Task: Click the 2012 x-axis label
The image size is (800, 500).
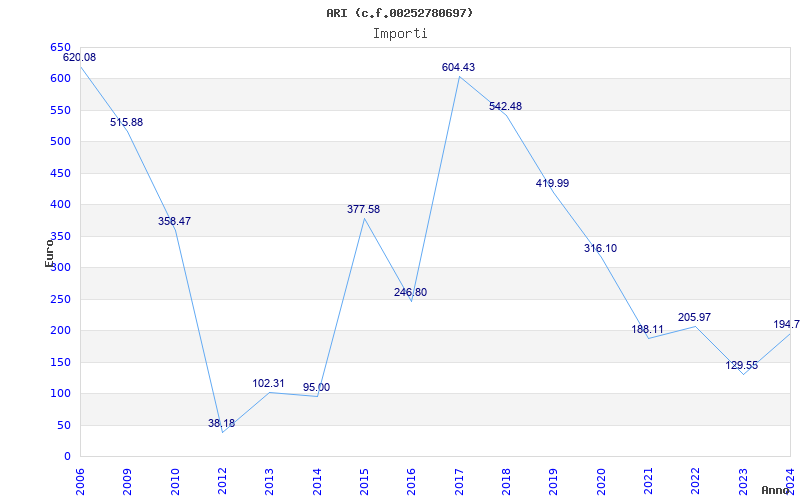Action: (x=222, y=482)
